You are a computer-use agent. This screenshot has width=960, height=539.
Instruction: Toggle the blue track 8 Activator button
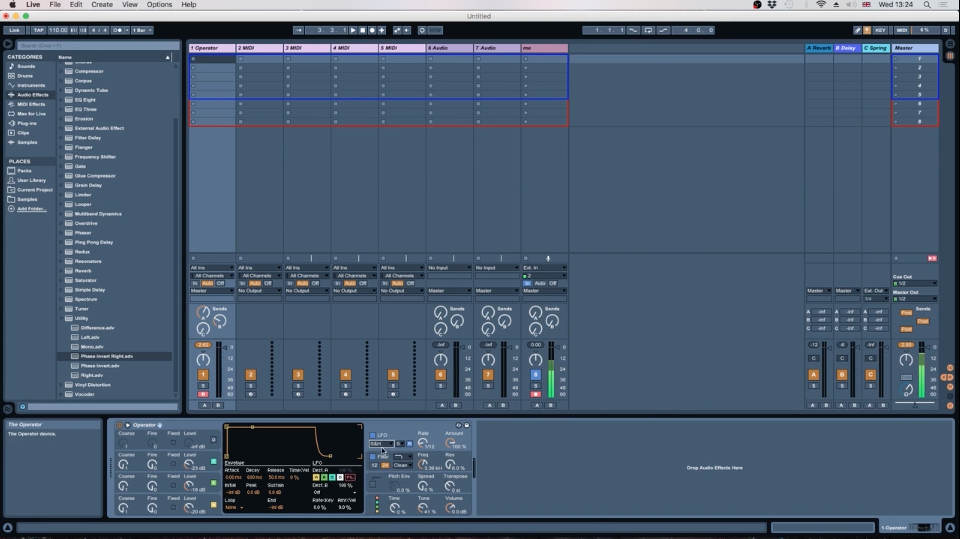536,375
